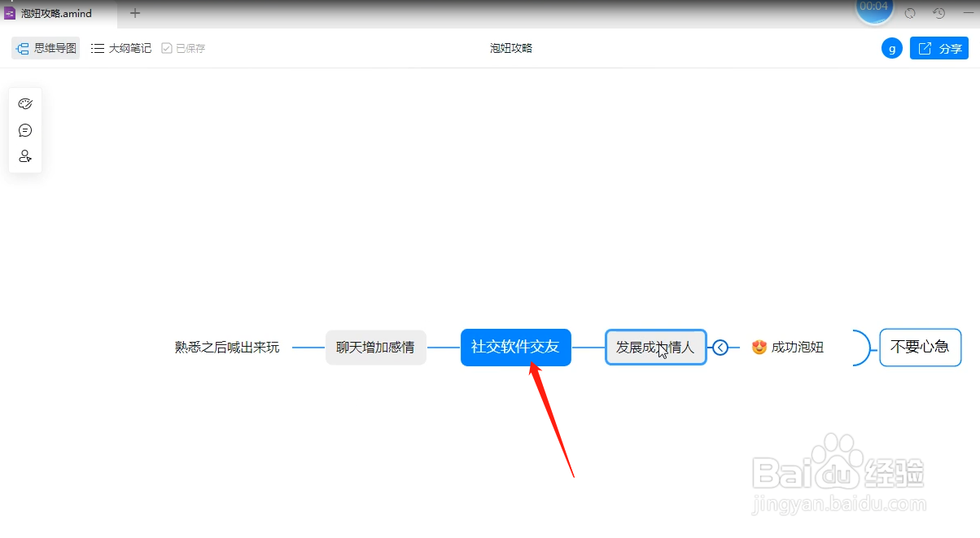Screen dimensions: 980x538
Task: Open the version history icon
Action: 938,13
